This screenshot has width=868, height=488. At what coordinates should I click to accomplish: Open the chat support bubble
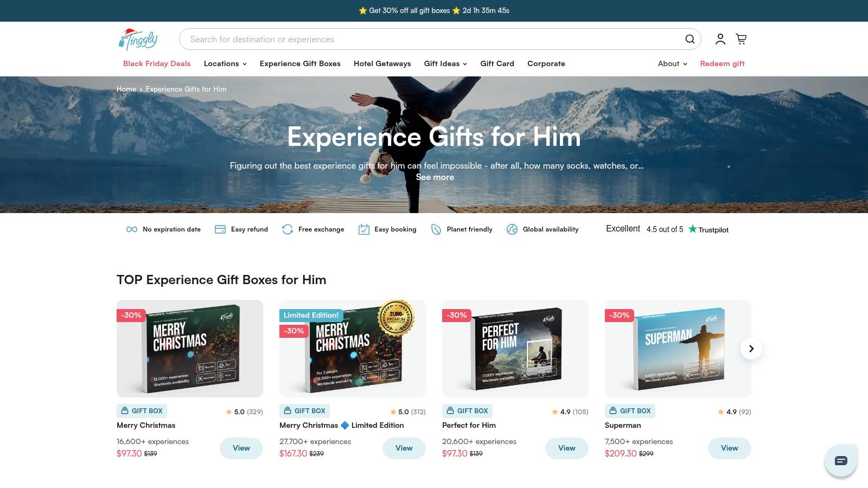tap(841, 460)
